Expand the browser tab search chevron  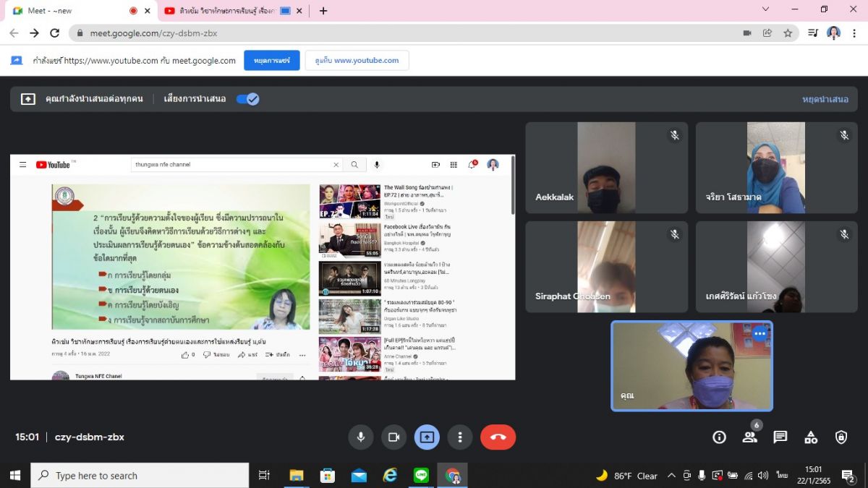tap(766, 9)
